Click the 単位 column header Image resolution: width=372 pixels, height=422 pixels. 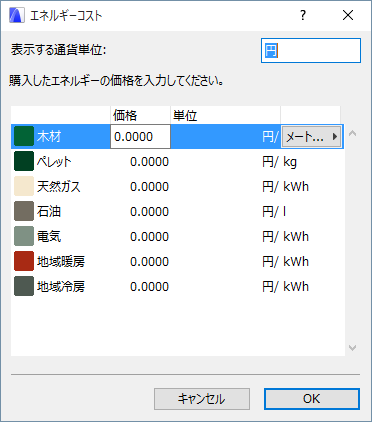coord(225,115)
